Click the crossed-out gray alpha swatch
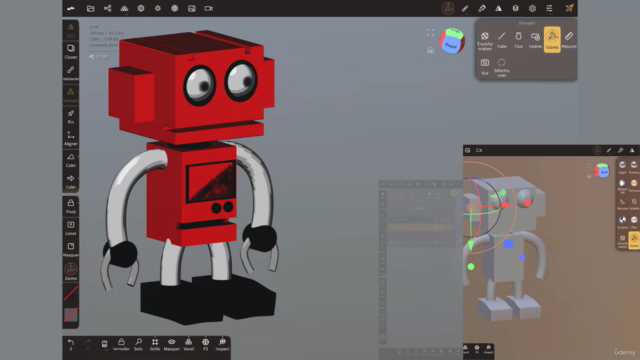 71,315
